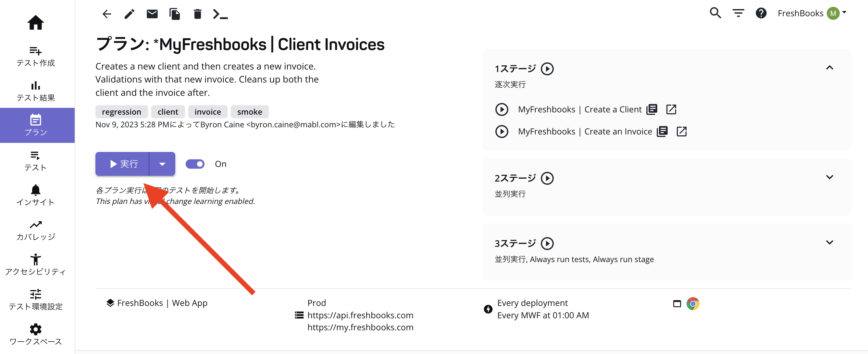This screenshot has height=354, width=868.
Task: Click the search magnifier icon
Action: (x=715, y=13)
